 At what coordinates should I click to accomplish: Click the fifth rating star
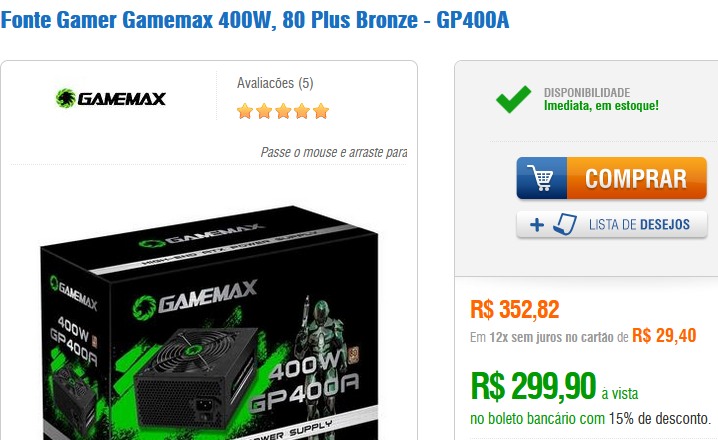(321, 111)
